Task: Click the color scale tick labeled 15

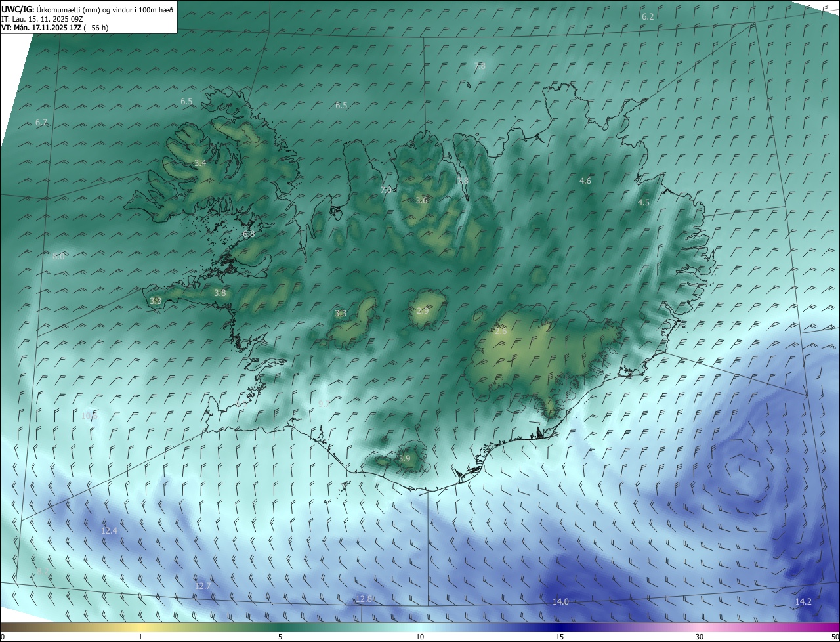Action: pos(560,637)
